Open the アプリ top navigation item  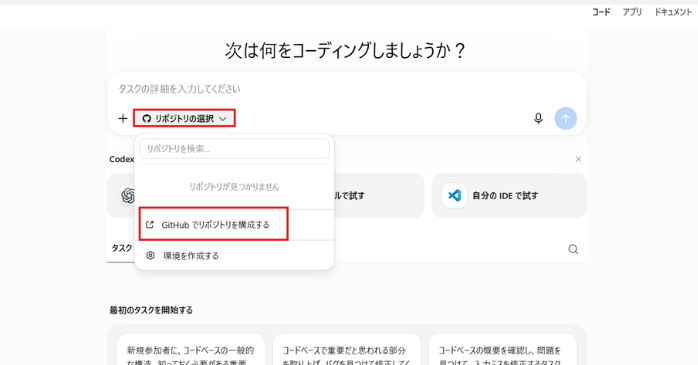[632, 12]
